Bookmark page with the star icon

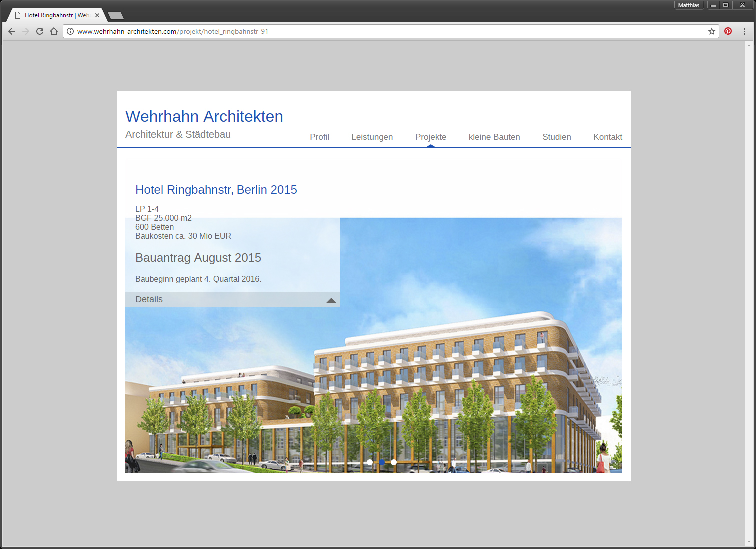tap(711, 31)
